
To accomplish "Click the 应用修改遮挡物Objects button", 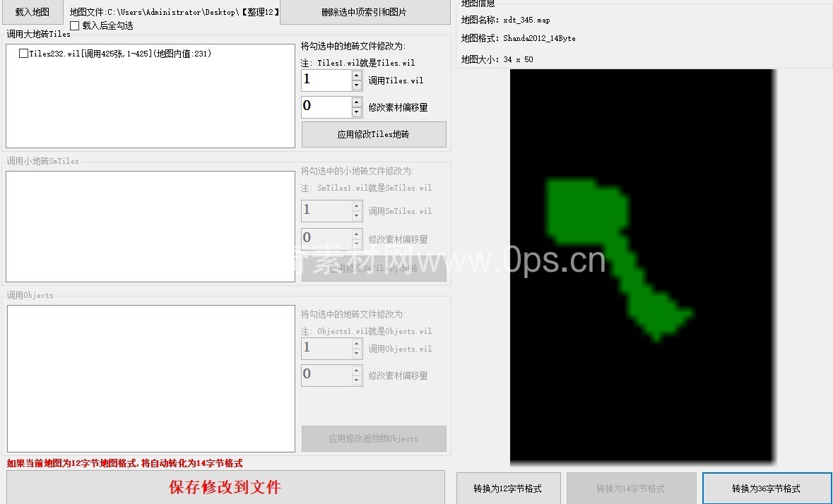I will 374,438.
